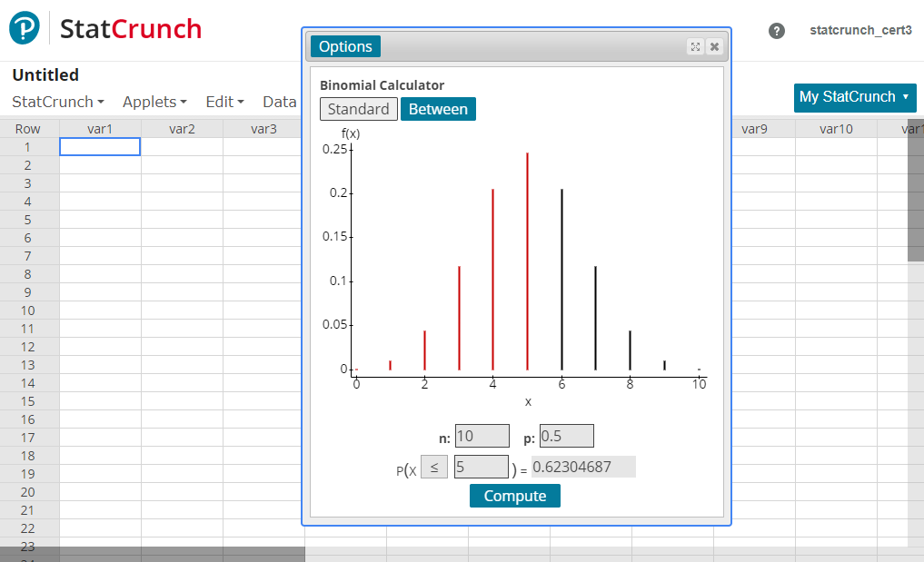Click the n input field
The image size is (924, 562).
pos(482,436)
